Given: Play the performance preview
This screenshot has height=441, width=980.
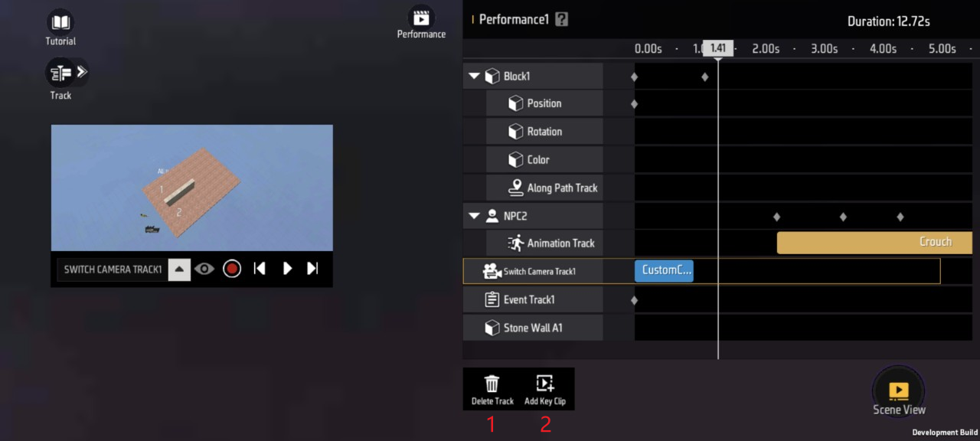Looking at the screenshot, I should [287, 269].
